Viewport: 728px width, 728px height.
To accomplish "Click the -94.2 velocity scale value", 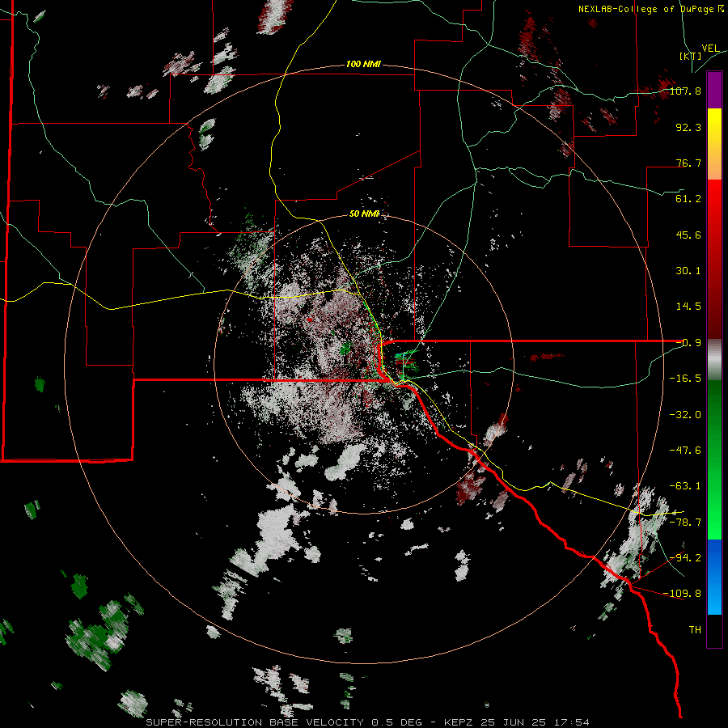I will 685,557.
